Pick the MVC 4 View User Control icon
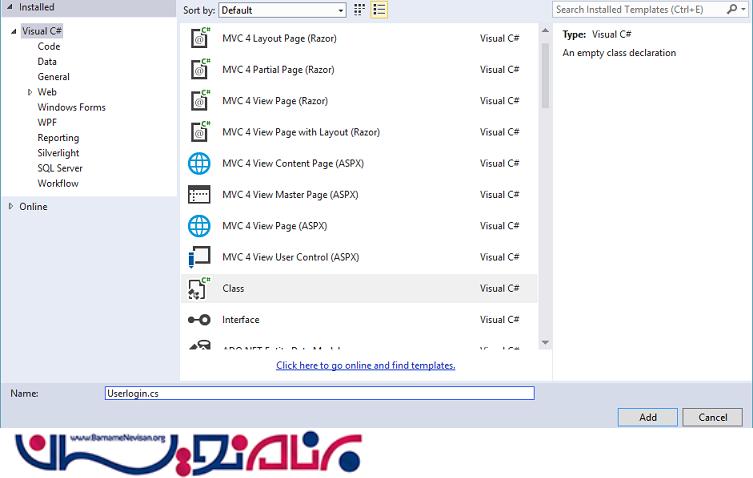The height and width of the screenshot is (478, 753). coord(199,257)
